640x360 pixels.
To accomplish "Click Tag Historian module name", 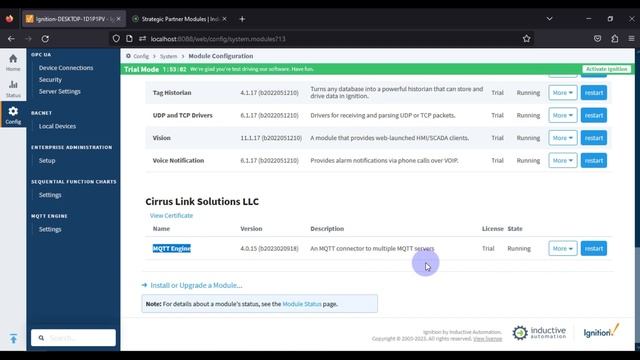I will coord(172,93).
